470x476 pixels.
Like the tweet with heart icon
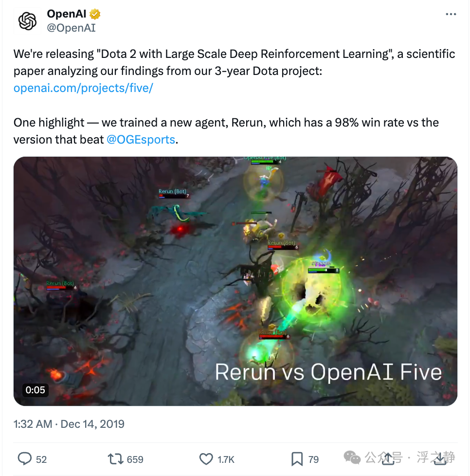(206, 459)
